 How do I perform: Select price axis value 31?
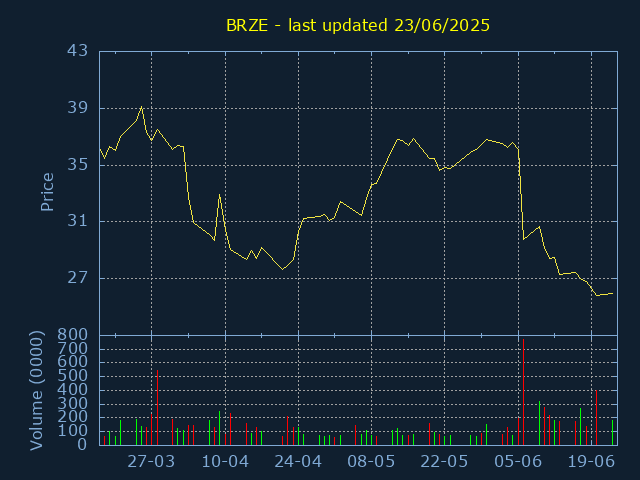77,221
